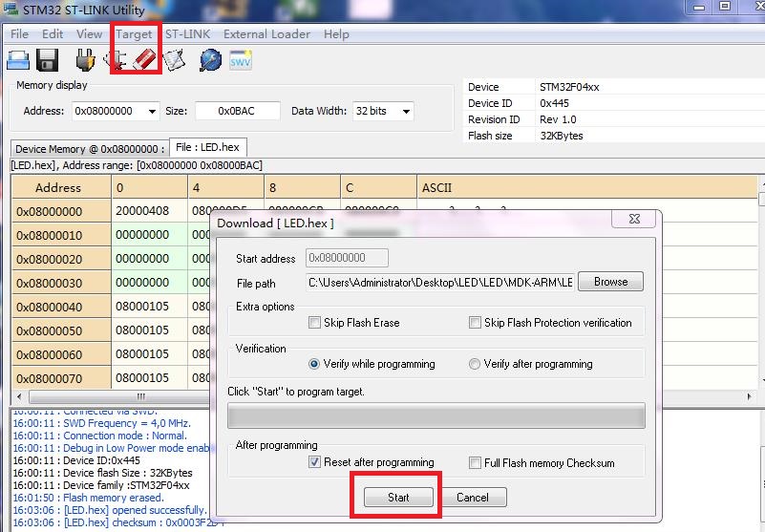Click the ASCII column header

(x=588, y=188)
